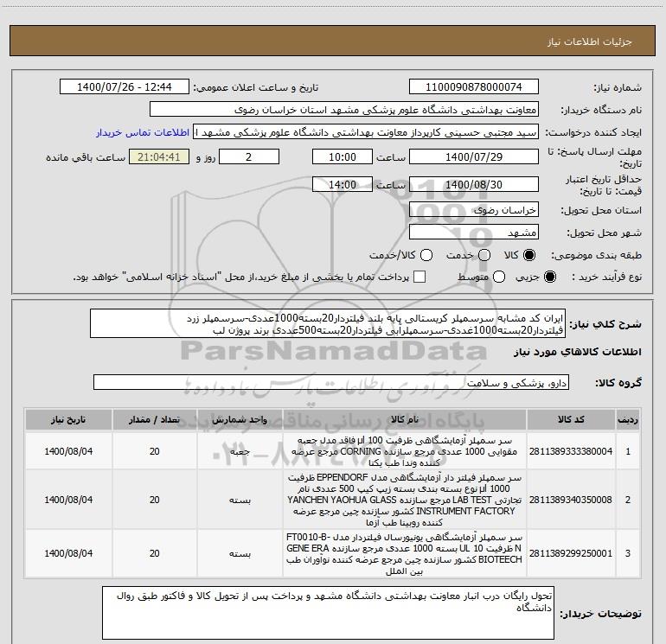This screenshot has width=666, height=644.
Task: Click unit cell جعبه in row 1
Action: (240, 452)
